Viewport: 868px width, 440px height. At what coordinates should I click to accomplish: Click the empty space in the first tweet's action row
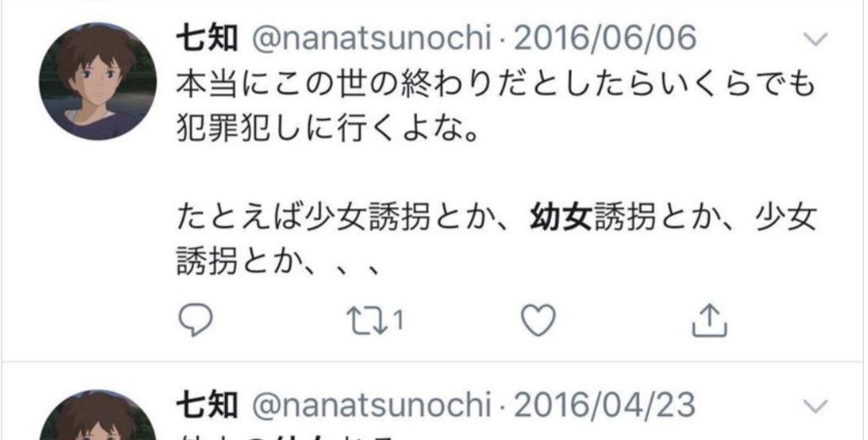click(624, 321)
